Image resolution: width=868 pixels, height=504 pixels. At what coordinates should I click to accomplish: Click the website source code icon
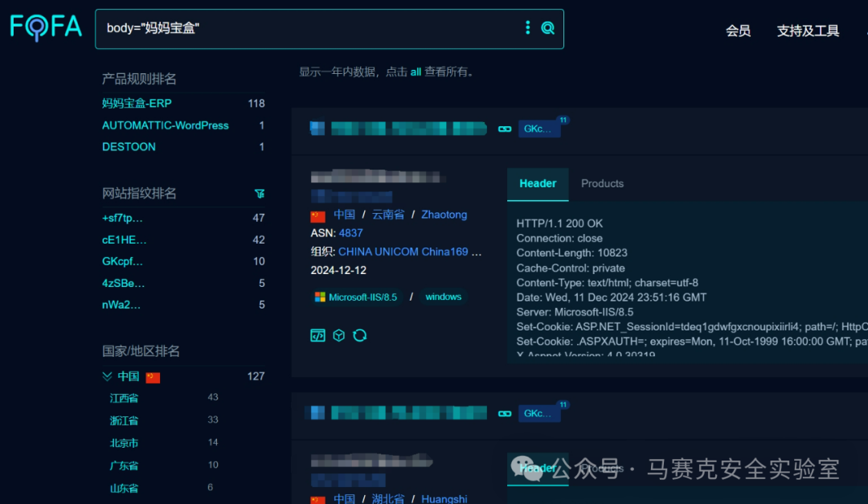pyautogui.click(x=317, y=335)
